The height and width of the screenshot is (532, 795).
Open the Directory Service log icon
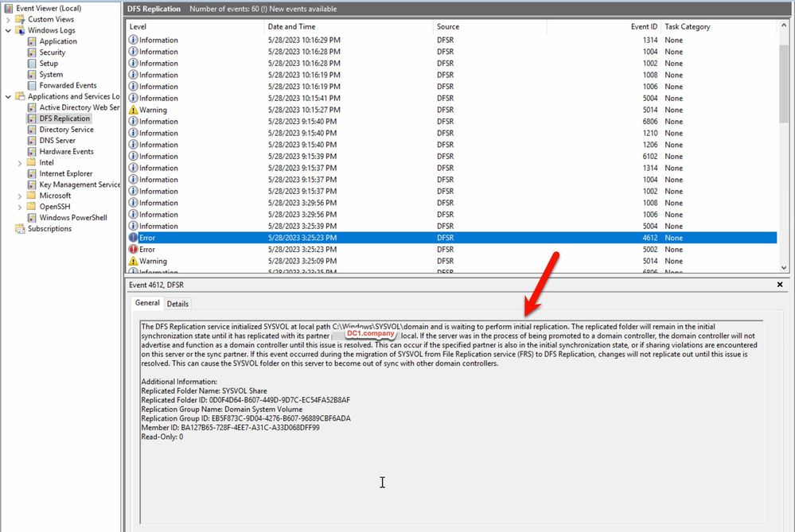pos(32,130)
